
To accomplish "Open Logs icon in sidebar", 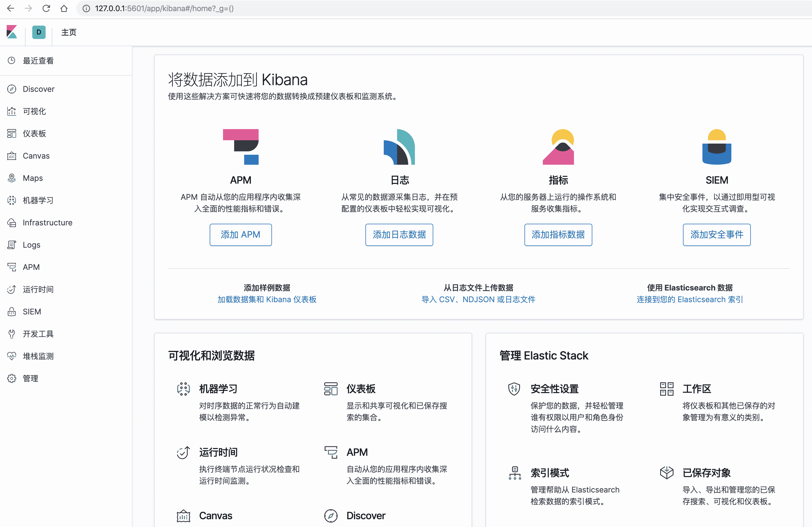I will [12, 245].
